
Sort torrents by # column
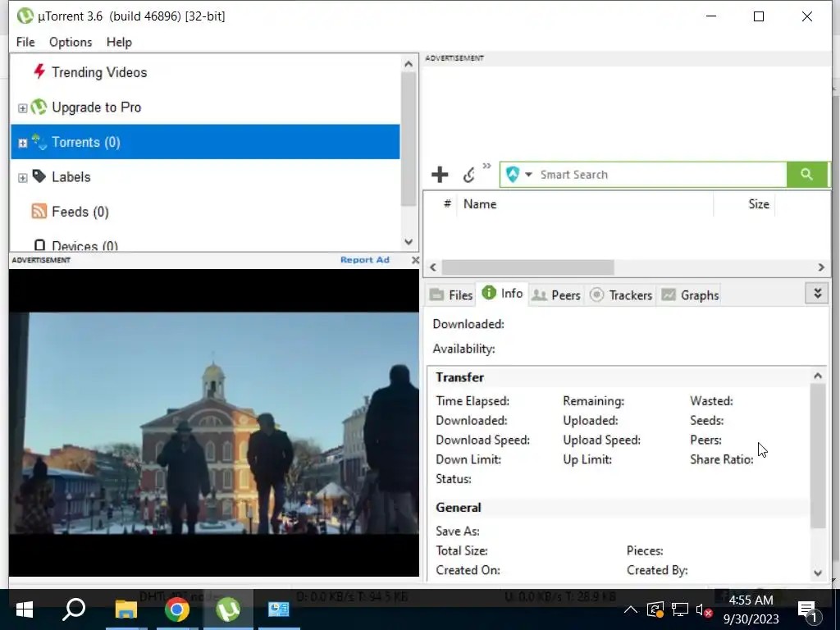(447, 204)
